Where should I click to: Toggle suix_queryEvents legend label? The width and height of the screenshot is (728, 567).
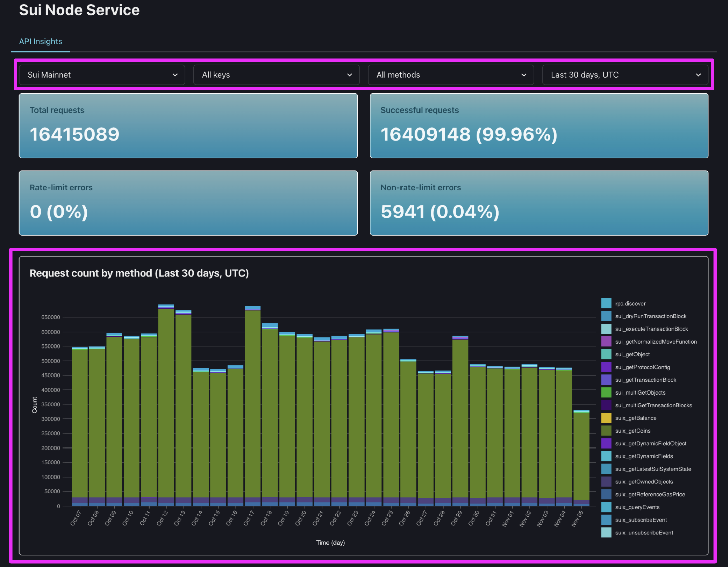(637, 507)
